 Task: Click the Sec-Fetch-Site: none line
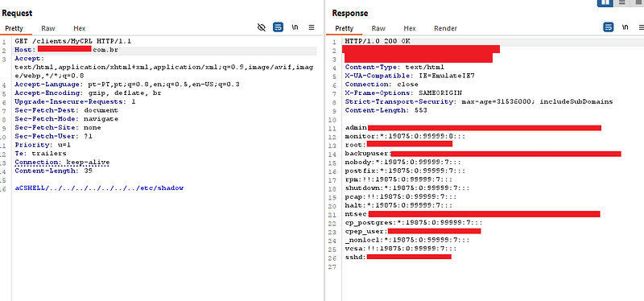pos(57,127)
